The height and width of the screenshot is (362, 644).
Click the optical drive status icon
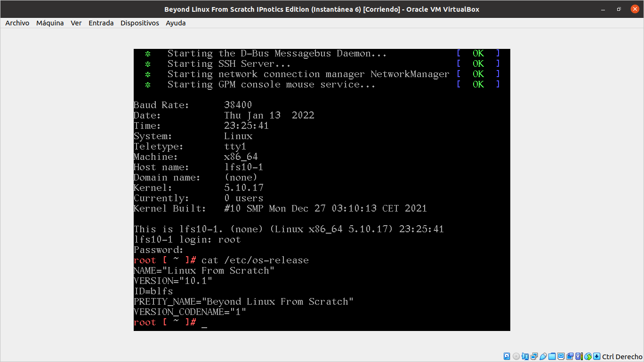pos(516,356)
